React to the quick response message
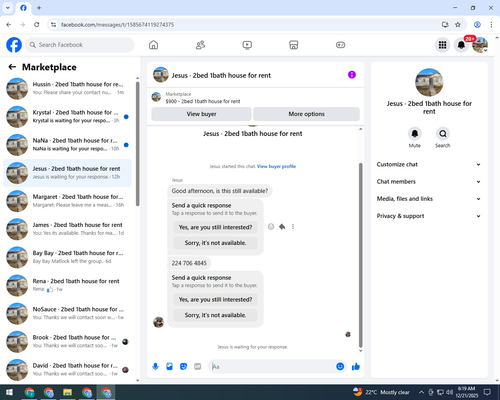This screenshot has width=500, height=400. coord(271,227)
